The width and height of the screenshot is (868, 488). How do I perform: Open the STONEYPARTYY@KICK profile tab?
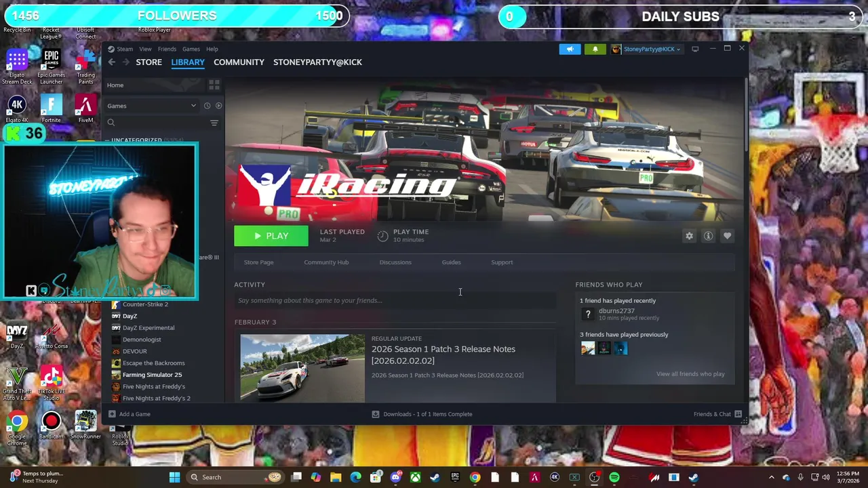click(x=317, y=62)
